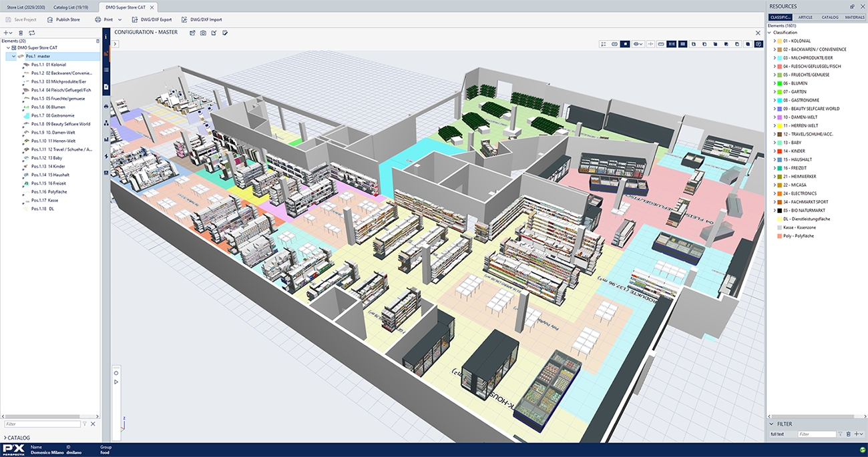Collapse the DMO Super Store CAT tree node
The width and height of the screenshot is (868, 457).
coord(8,48)
